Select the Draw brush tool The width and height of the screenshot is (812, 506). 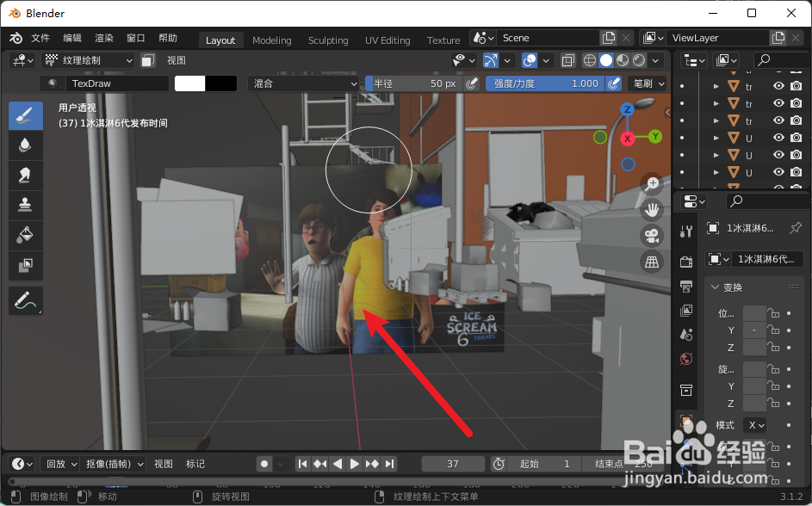[25, 115]
